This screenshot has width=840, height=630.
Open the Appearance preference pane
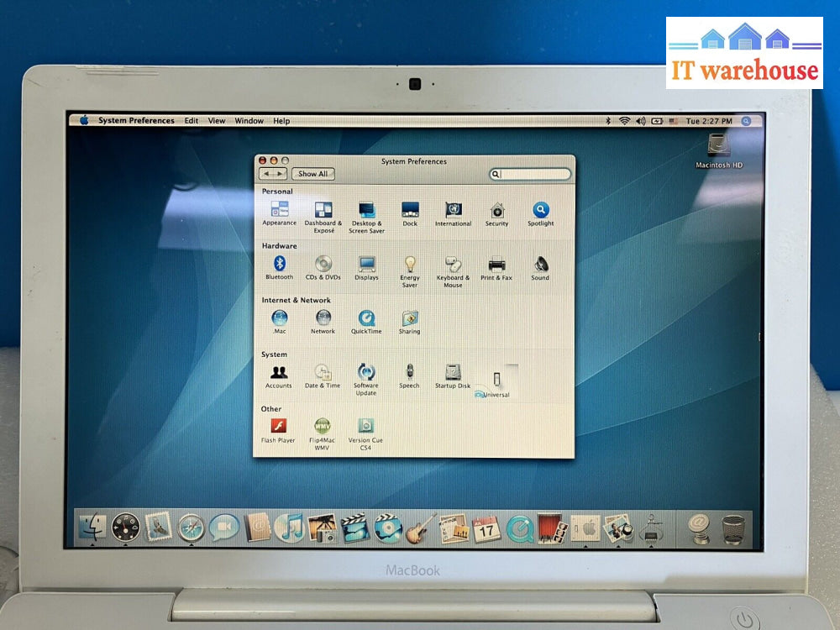click(279, 210)
